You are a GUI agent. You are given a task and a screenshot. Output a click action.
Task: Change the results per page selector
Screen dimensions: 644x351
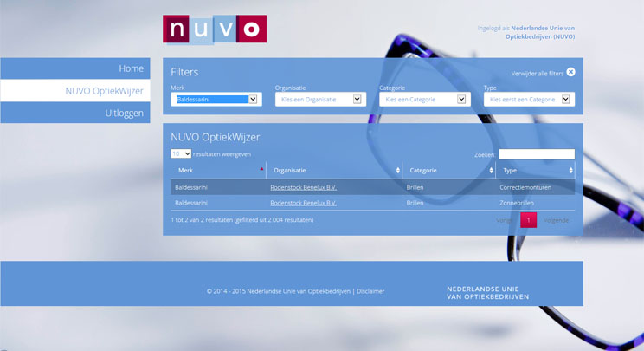click(x=181, y=153)
